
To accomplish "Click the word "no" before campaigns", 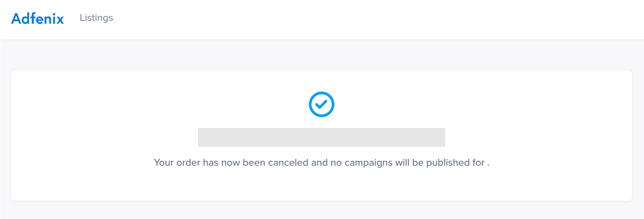I will click(x=336, y=163).
